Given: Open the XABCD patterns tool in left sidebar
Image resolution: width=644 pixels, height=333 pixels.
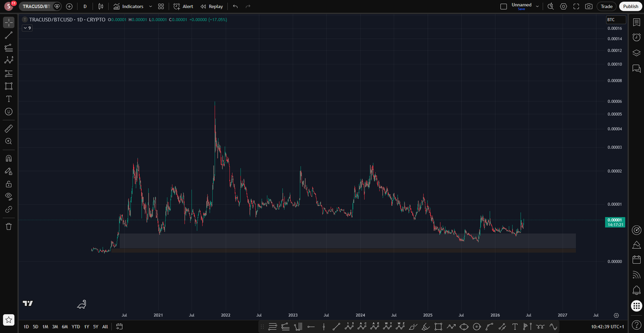Looking at the screenshot, I should (x=9, y=61).
